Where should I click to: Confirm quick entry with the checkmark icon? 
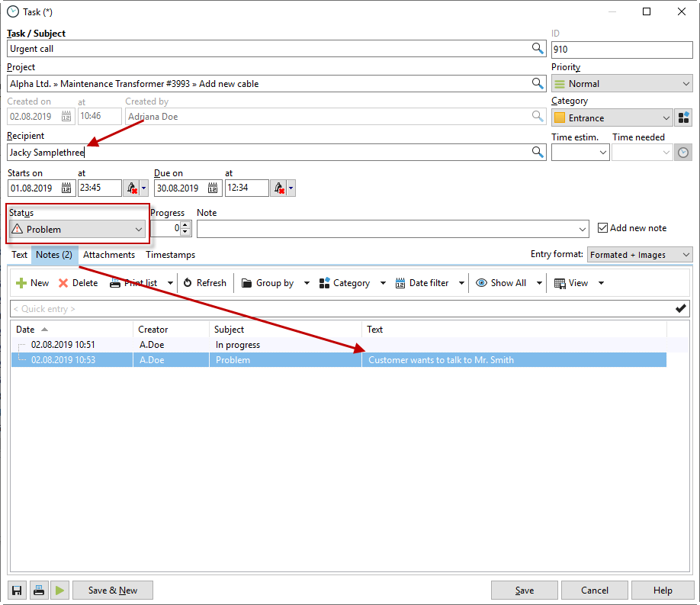click(x=681, y=308)
